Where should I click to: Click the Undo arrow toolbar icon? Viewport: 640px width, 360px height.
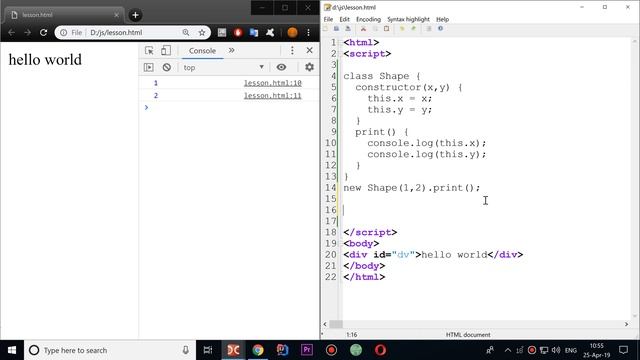402,29
